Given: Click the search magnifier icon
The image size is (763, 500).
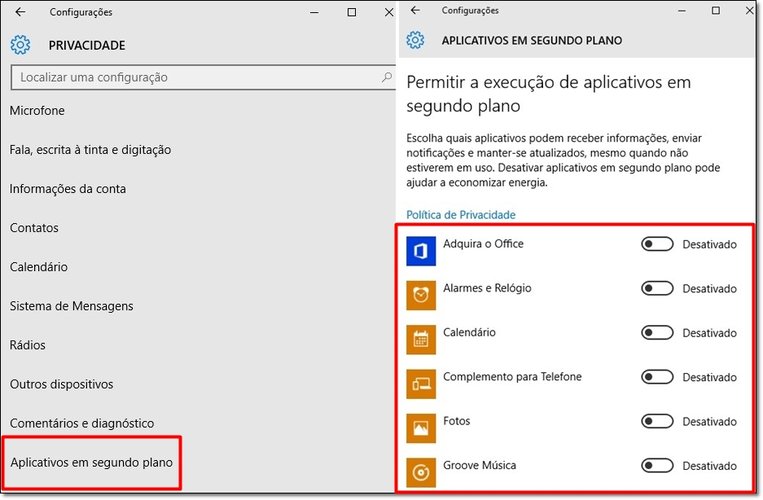Looking at the screenshot, I should [387, 77].
